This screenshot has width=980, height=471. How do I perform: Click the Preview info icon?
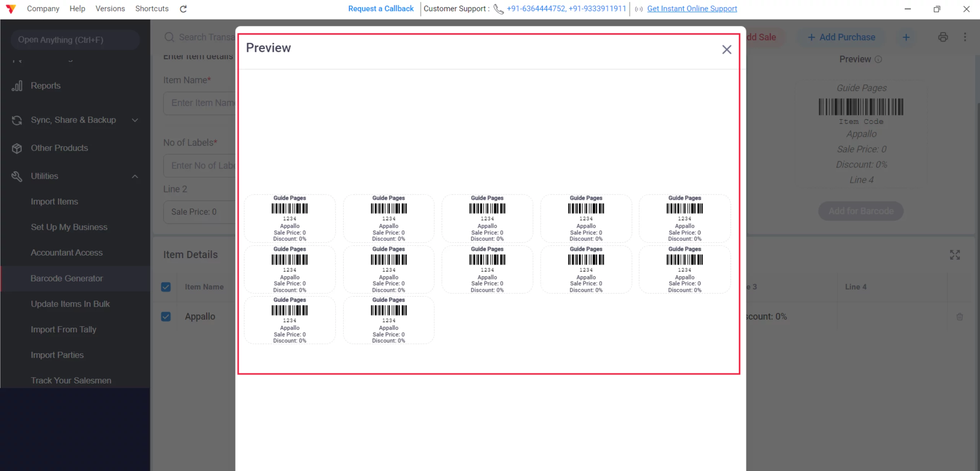click(x=879, y=59)
